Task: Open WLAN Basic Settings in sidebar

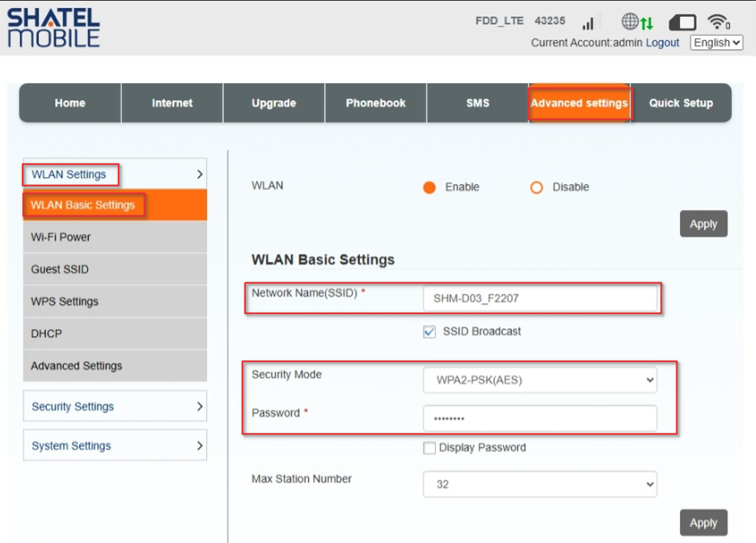Action: tap(115, 205)
